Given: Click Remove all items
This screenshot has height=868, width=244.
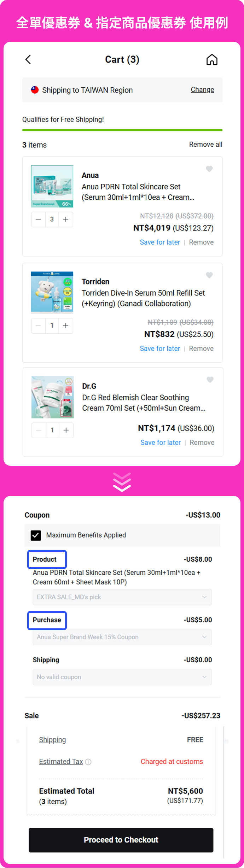Looking at the screenshot, I should tap(206, 145).
